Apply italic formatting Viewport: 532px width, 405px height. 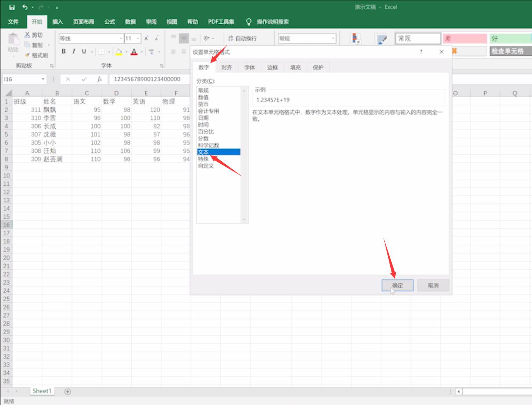point(74,51)
